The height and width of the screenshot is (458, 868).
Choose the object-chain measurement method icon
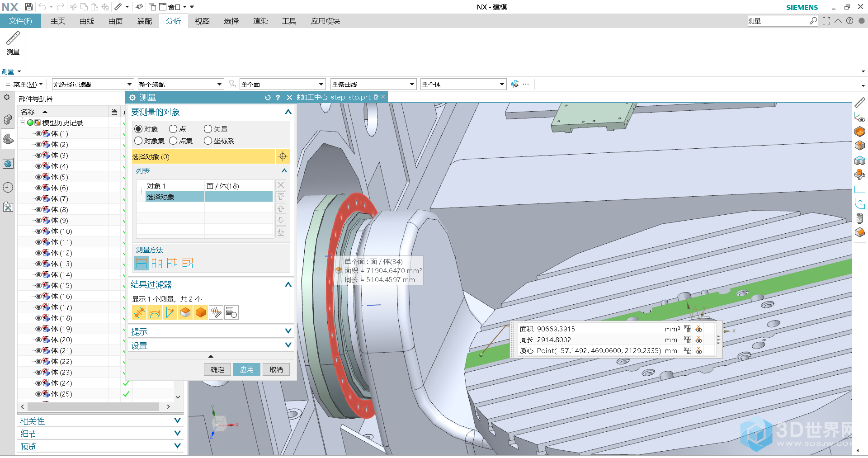coord(172,263)
